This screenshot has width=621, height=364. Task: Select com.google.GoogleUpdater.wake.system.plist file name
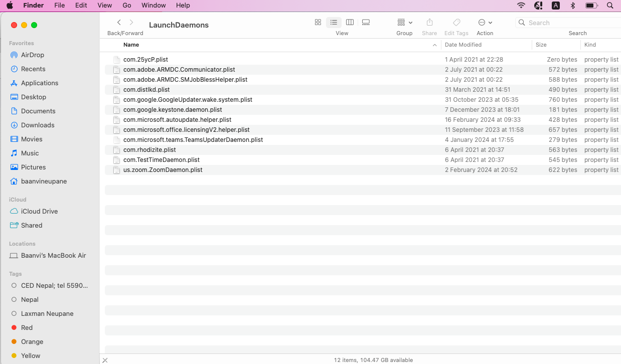pos(188,100)
